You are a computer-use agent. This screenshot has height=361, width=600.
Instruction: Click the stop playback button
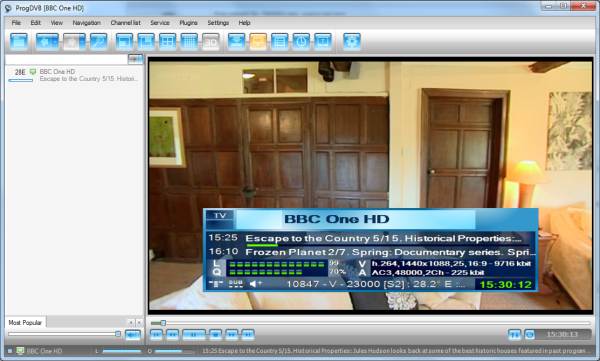pyautogui.click(x=215, y=335)
